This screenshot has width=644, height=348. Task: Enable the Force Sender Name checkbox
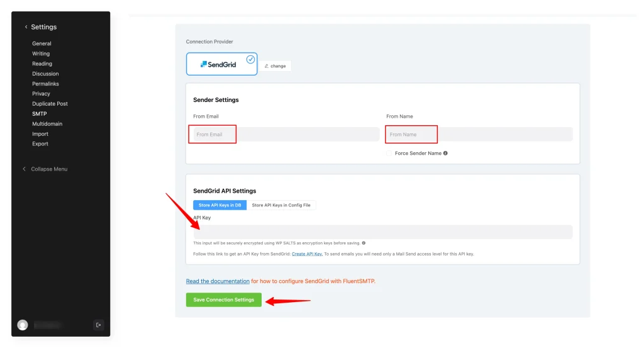click(x=389, y=153)
